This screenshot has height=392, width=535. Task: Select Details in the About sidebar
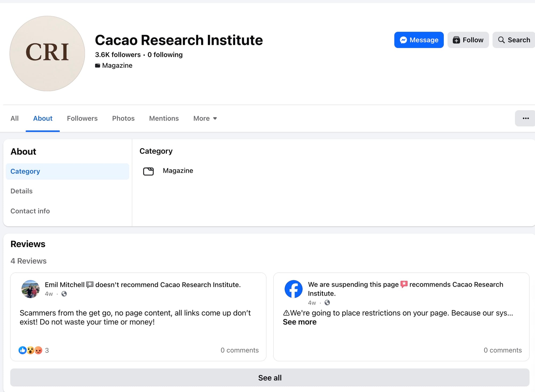pos(21,191)
